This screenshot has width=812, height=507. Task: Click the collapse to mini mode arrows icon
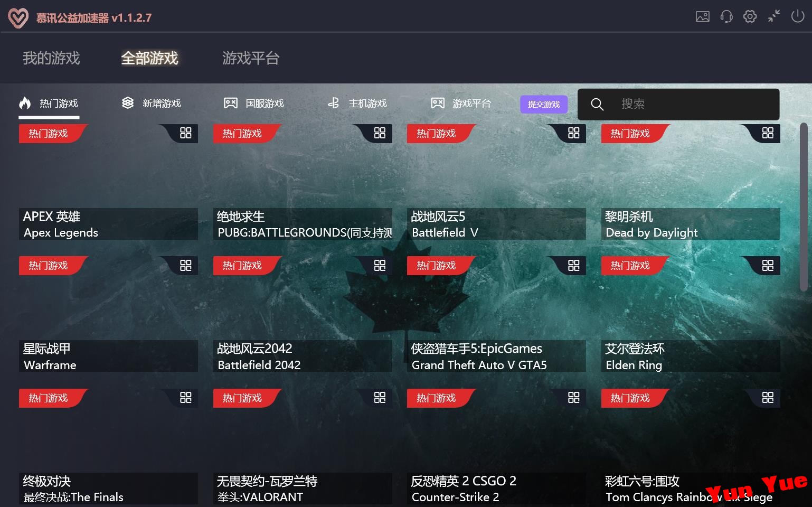(774, 16)
